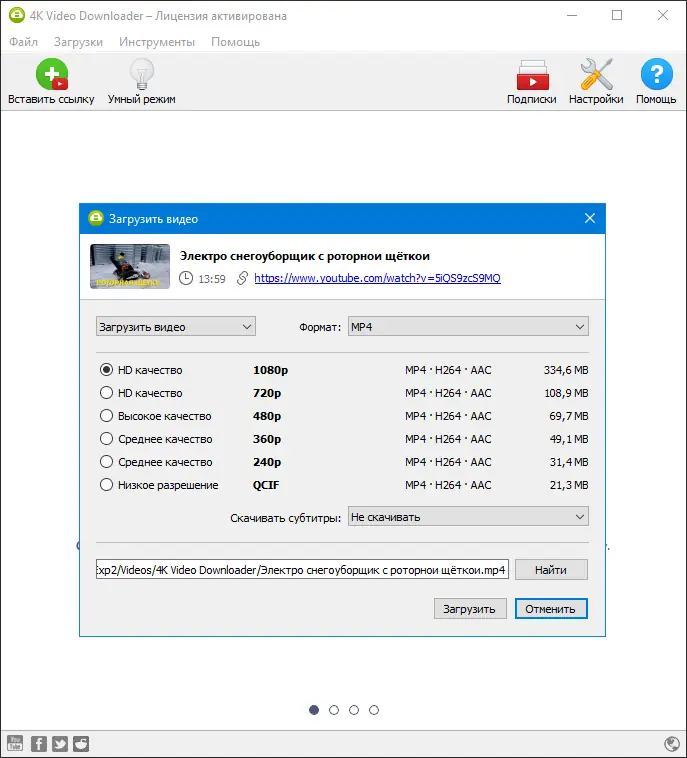Screen dimensions: 687x758
Task: Click the save path input field
Action: pyautogui.click(x=302, y=570)
